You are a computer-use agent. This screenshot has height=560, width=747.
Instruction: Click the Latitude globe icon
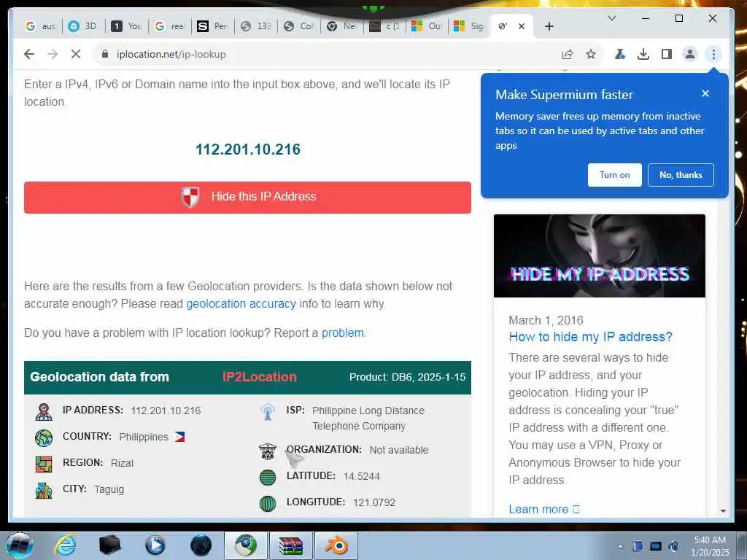tap(268, 477)
